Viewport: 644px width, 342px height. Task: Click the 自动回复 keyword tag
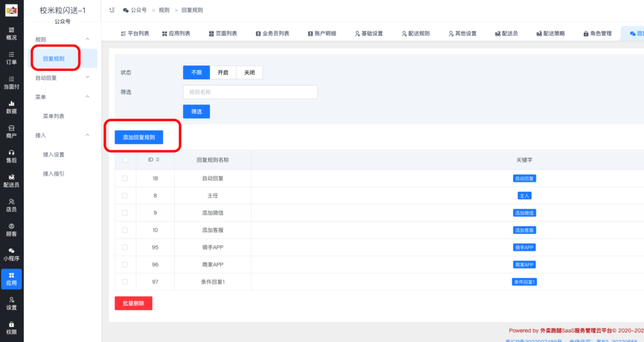(x=525, y=178)
